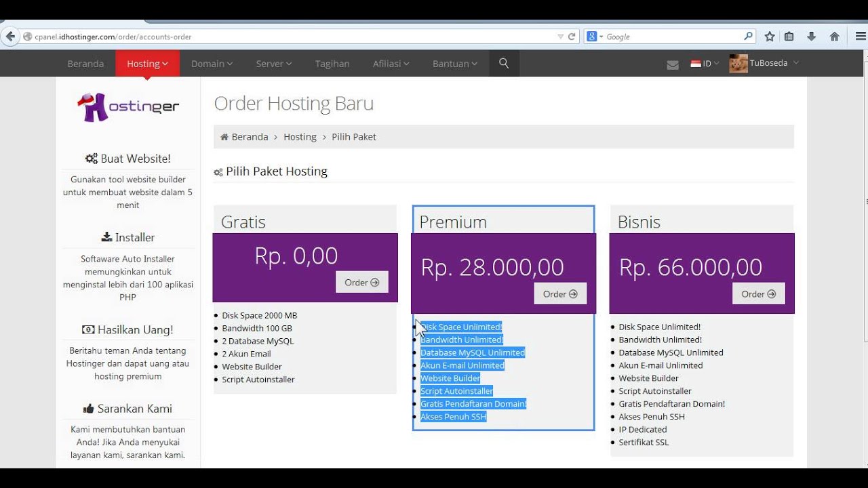This screenshot has height=488, width=868.
Task: Click the Gratis plan title
Action: [243, 222]
